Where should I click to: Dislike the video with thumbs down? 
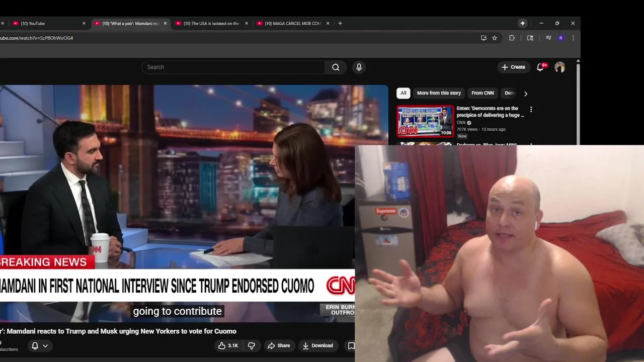tap(252, 345)
